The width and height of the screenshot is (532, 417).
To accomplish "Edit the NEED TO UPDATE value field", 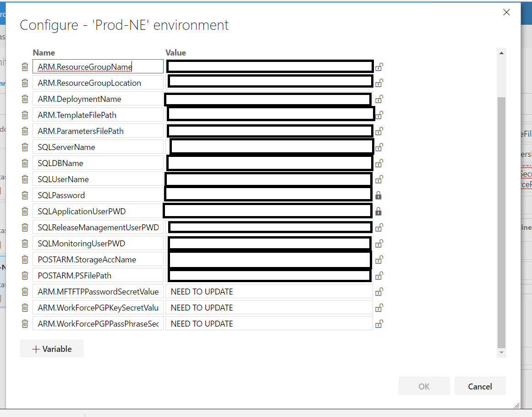I will click(268, 291).
